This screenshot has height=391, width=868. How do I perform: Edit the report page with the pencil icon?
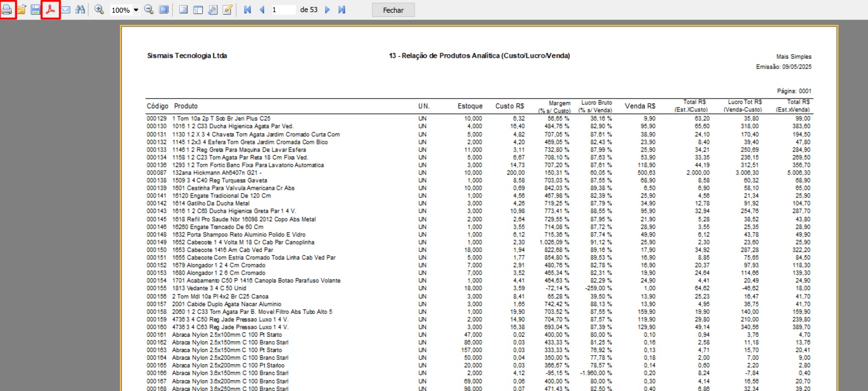pos(227,10)
